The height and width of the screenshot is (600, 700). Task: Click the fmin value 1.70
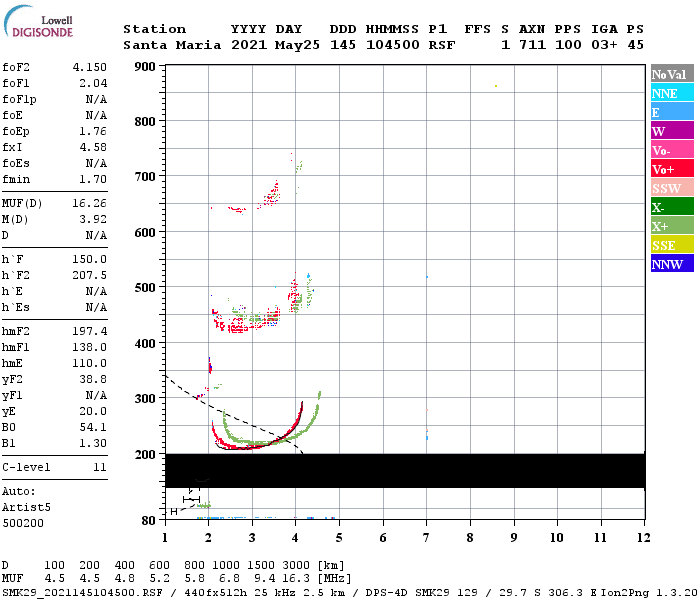93,179
